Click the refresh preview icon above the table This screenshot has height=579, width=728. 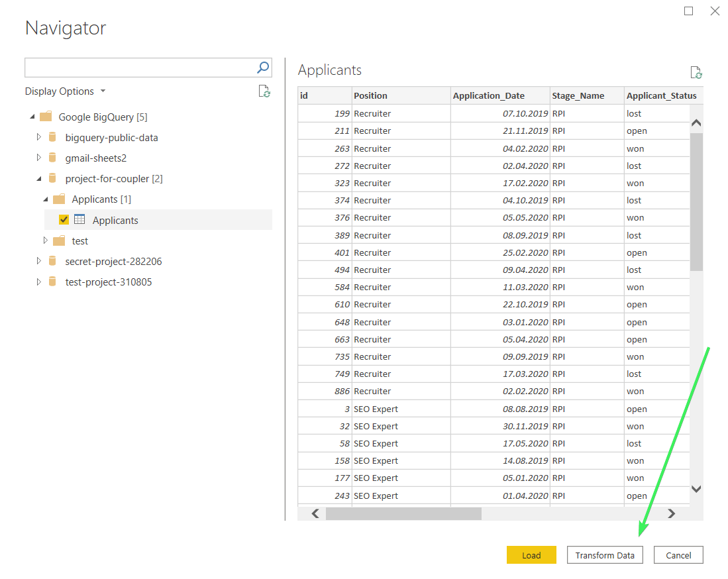click(696, 72)
